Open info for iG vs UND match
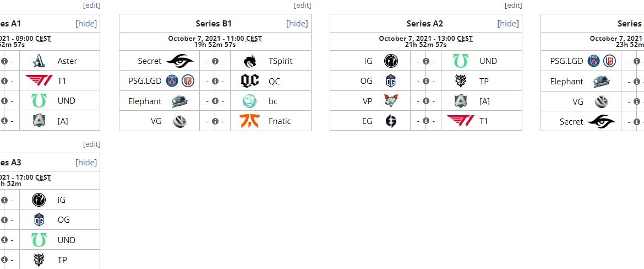Viewport: 644px width, 269px height. (425, 61)
